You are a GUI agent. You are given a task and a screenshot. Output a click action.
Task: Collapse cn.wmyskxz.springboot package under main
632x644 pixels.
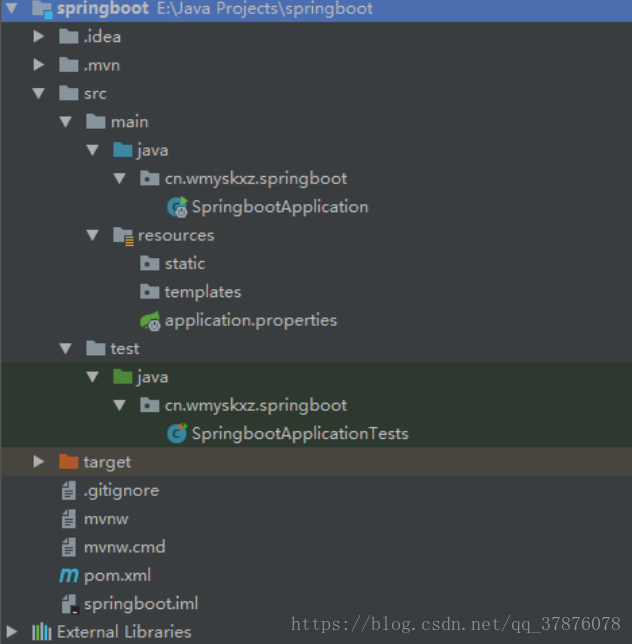click(120, 179)
